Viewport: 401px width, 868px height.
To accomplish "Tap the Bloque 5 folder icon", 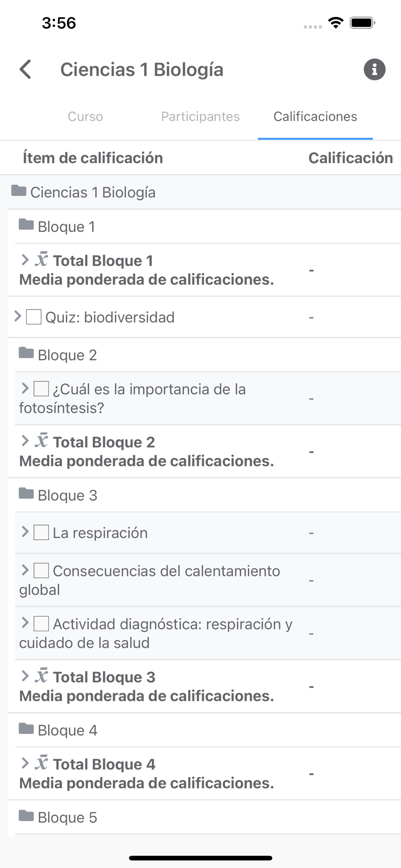I will point(26,816).
